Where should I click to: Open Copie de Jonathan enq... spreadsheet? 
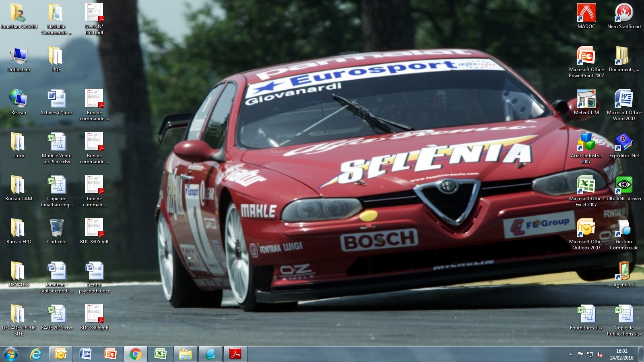[56, 191]
